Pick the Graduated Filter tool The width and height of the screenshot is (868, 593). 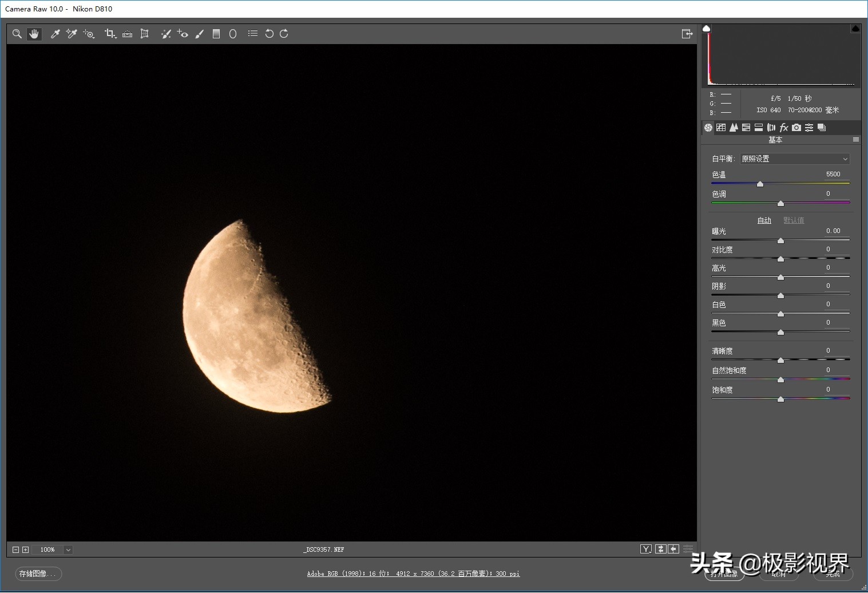coord(216,34)
